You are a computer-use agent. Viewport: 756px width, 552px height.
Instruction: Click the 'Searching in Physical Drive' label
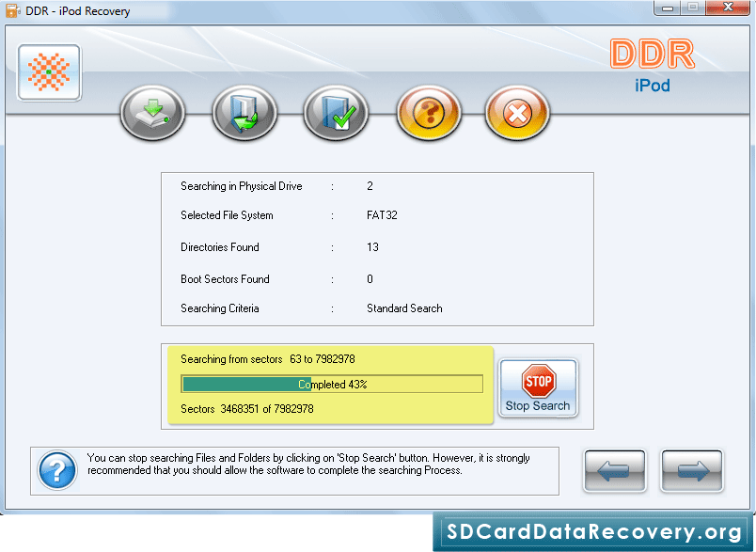pyautogui.click(x=242, y=186)
